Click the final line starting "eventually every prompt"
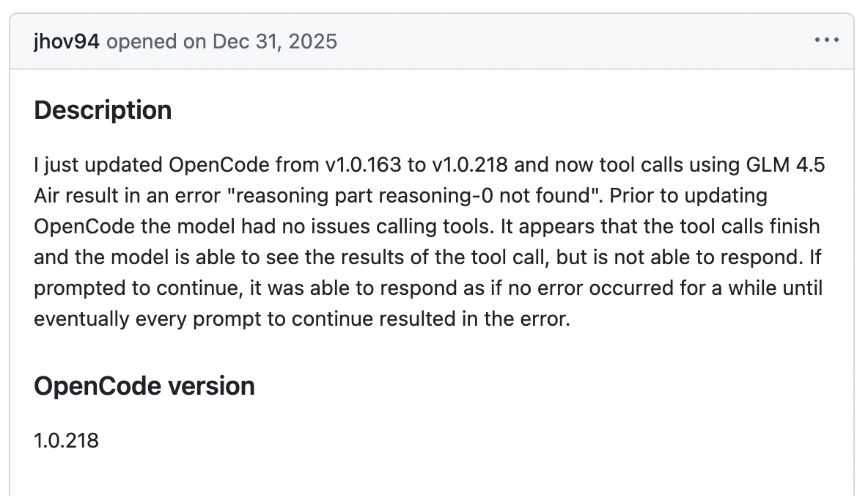Image resolution: width=868 pixels, height=496 pixels. coord(301,319)
